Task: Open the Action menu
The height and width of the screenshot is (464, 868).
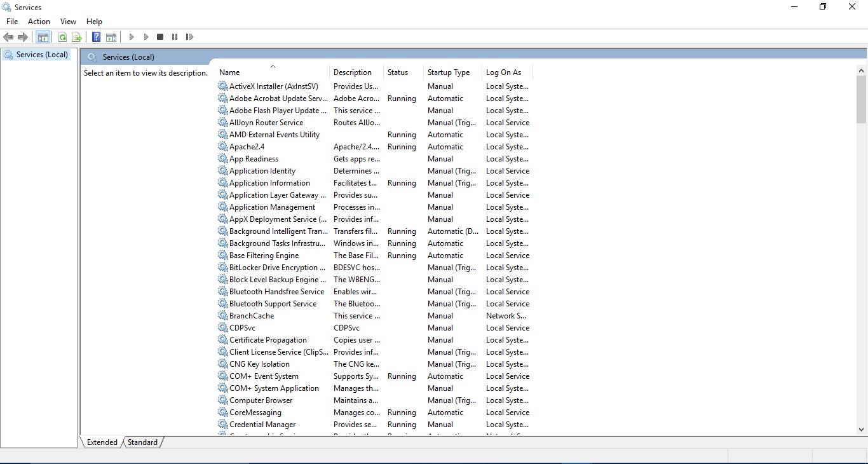Action: click(x=39, y=21)
